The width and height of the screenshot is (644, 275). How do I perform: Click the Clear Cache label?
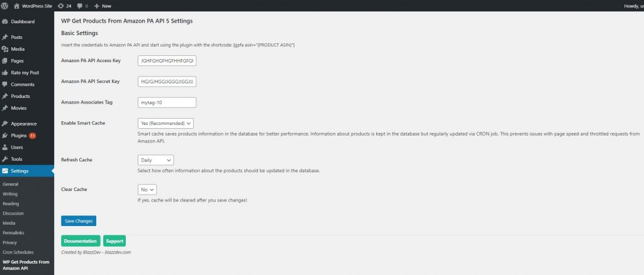pos(74,190)
